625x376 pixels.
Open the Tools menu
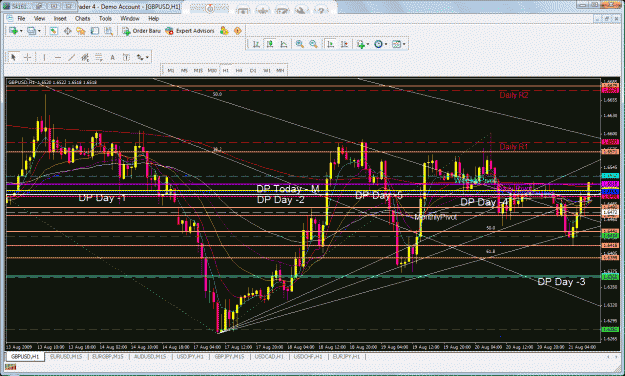point(105,18)
